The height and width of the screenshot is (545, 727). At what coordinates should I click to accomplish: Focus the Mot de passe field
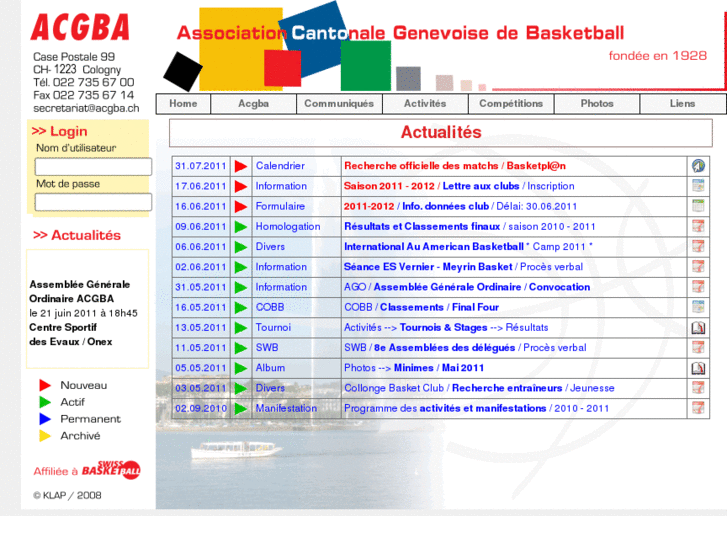[x=93, y=202]
